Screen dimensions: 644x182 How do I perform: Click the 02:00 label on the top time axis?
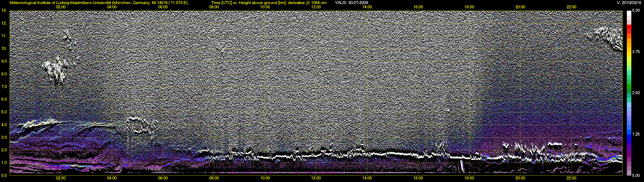(61, 7)
